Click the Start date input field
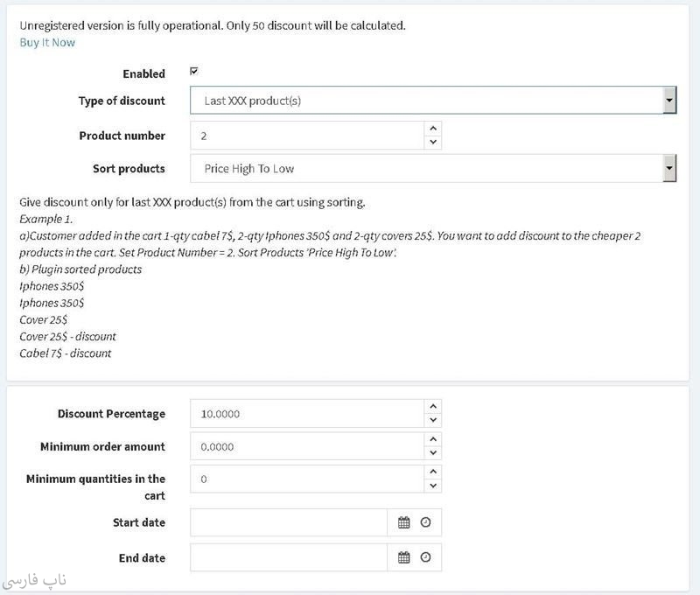Image resolution: width=700 pixels, height=595 pixels. pyautogui.click(x=289, y=522)
